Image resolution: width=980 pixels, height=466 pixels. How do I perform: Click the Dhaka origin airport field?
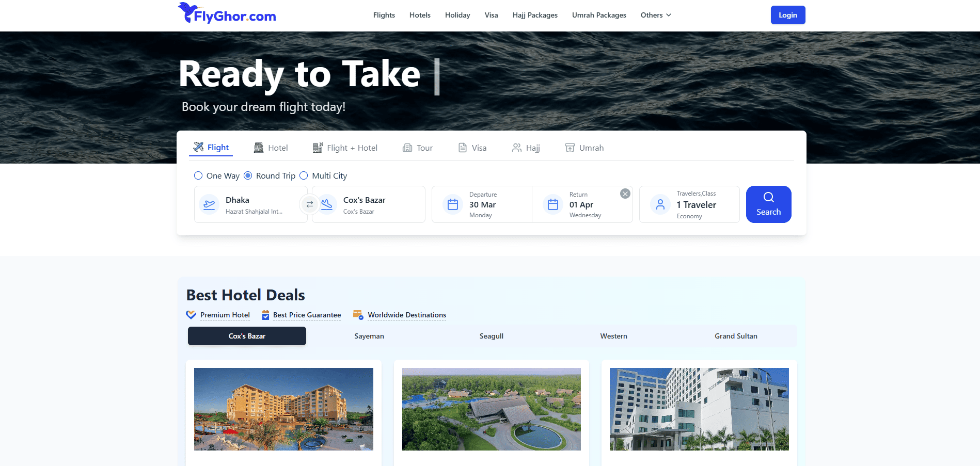[251, 204]
